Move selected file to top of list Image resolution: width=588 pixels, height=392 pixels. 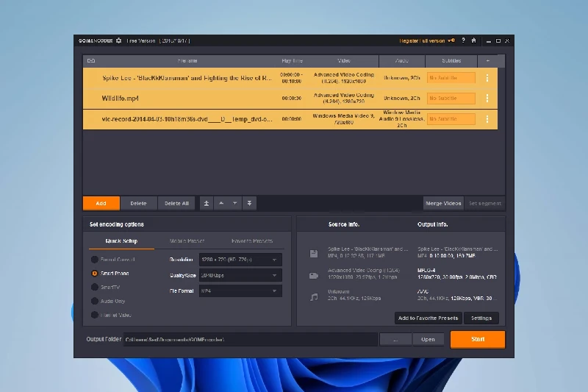[x=207, y=203]
